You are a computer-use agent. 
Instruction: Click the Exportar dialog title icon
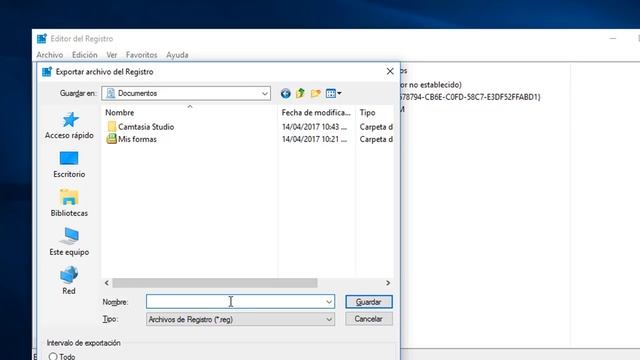(x=47, y=72)
